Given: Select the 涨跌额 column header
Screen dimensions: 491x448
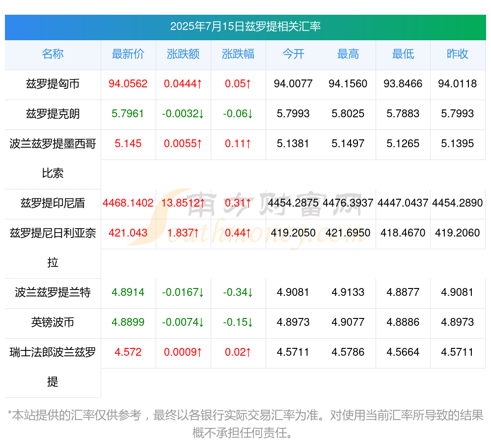Looking at the screenshot, I should (183, 54).
